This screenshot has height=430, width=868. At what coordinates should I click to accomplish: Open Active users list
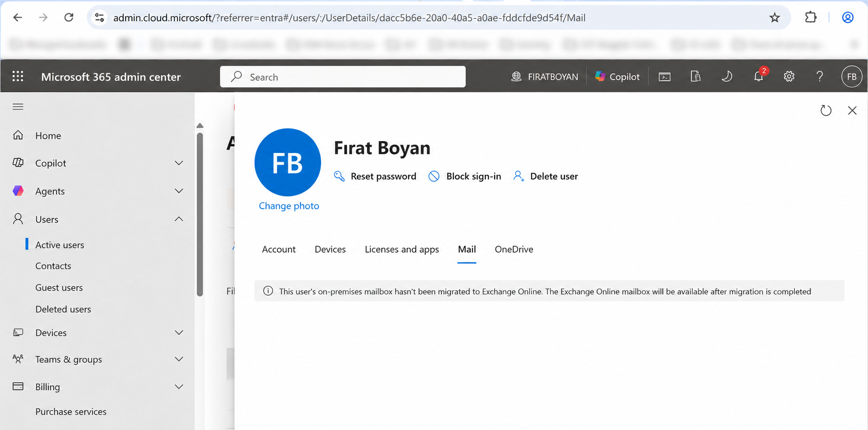(59, 245)
